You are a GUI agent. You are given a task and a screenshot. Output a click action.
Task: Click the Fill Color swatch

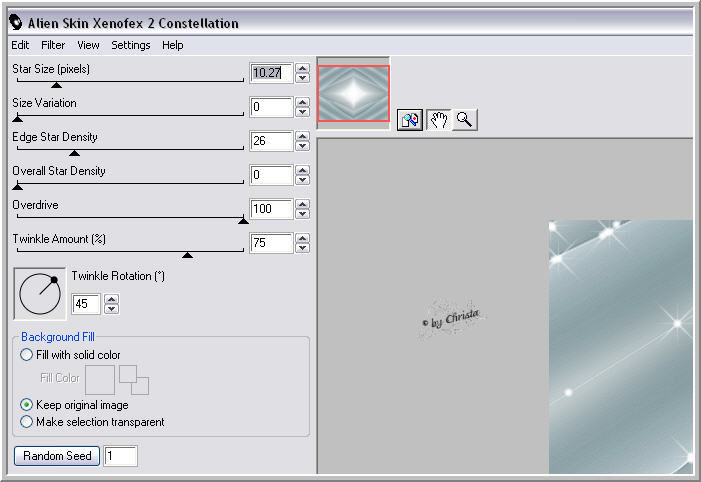pyautogui.click(x=100, y=379)
